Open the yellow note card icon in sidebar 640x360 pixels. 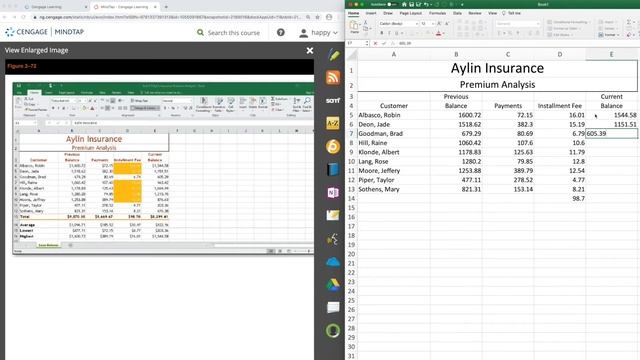point(333,215)
